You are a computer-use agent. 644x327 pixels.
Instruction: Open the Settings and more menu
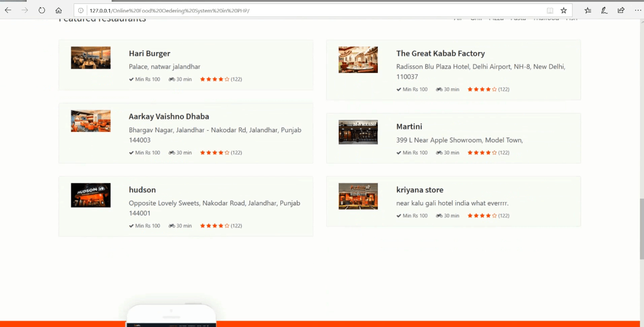(638, 10)
